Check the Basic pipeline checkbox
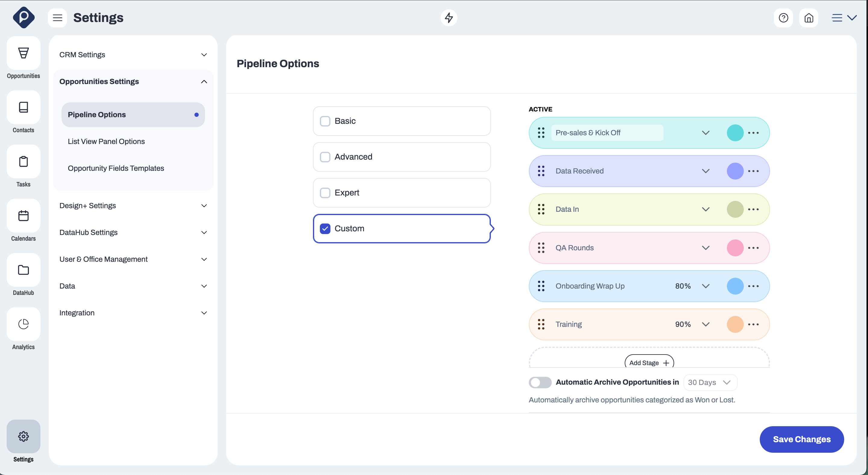The image size is (868, 475). (325, 121)
